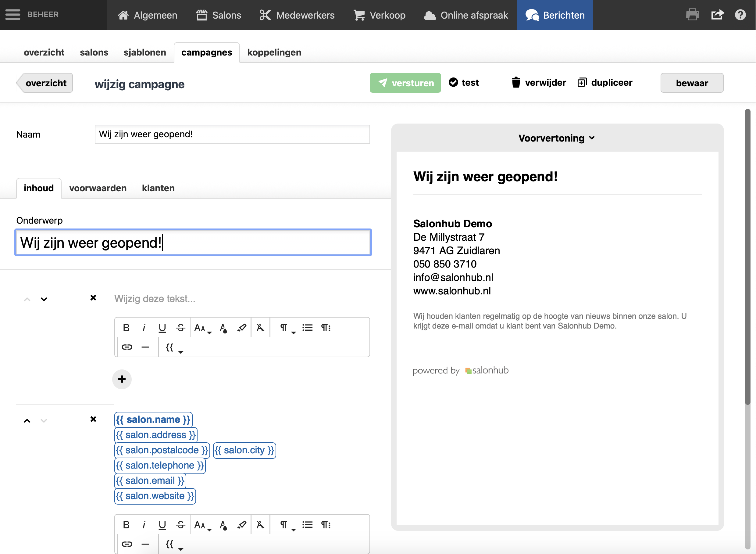Click the print icon in top bar
This screenshot has width=756, height=554.
point(692,15)
